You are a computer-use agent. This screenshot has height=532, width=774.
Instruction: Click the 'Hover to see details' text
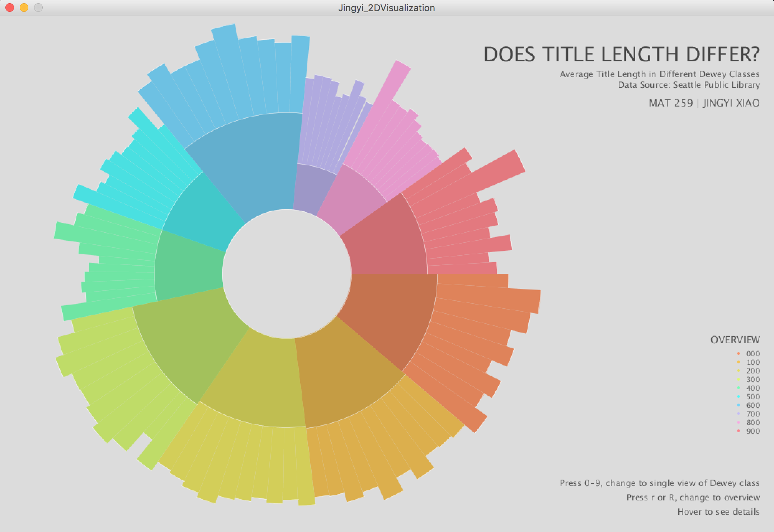(x=718, y=512)
